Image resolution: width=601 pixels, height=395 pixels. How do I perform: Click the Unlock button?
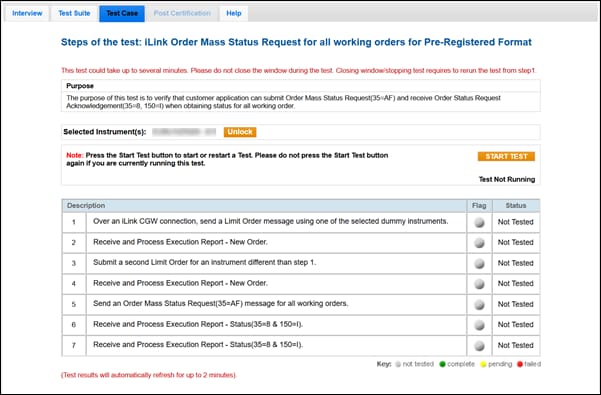click(240, 132)
